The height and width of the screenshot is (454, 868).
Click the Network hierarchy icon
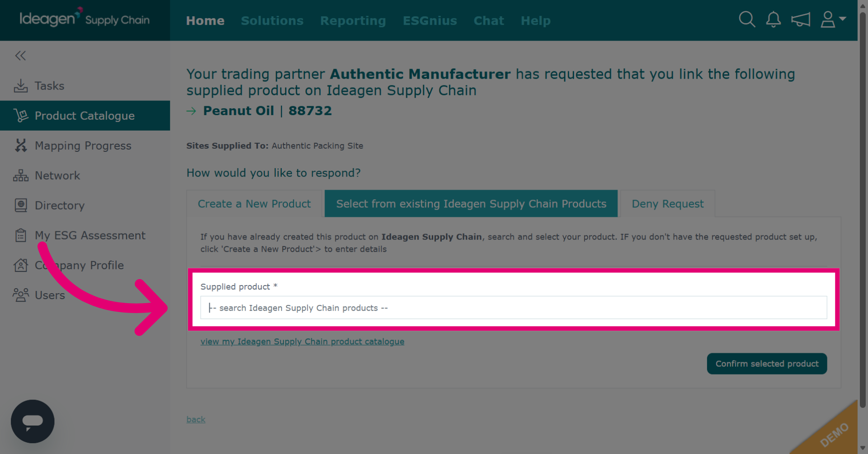(x=21, y=175)
